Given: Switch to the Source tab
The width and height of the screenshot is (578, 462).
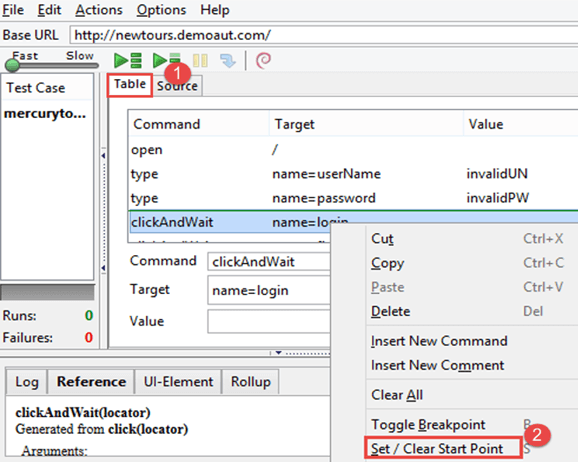Looking at the screenshot, I should [177, 86].
